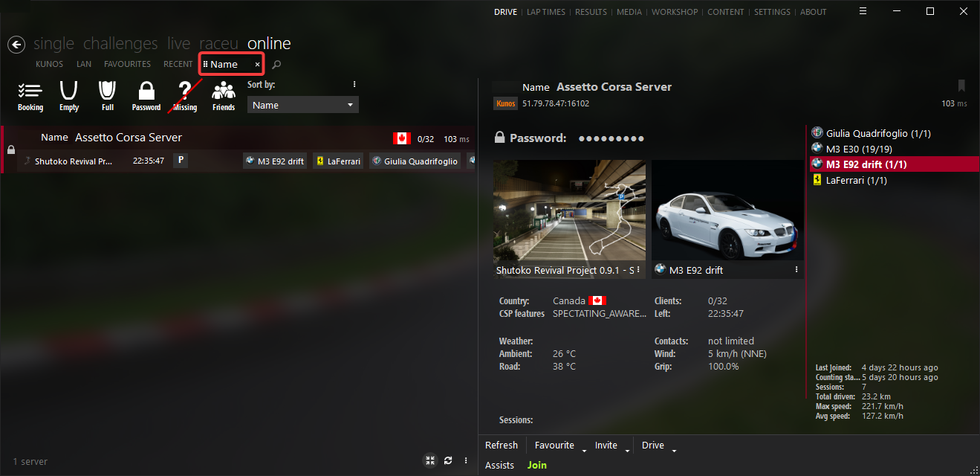The image size is (980, 476).
Task: Switch to the LAP TIMES menu
Action: tap(546, 12)
